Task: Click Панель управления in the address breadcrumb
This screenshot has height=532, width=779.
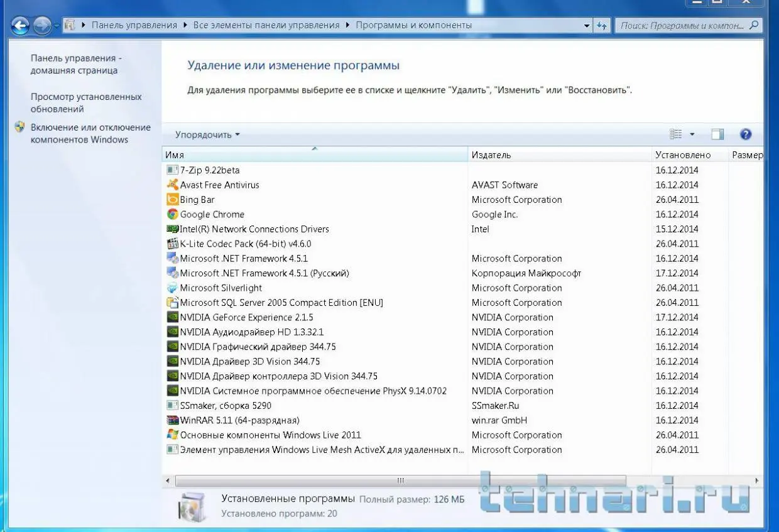Action: coord(134,25)
